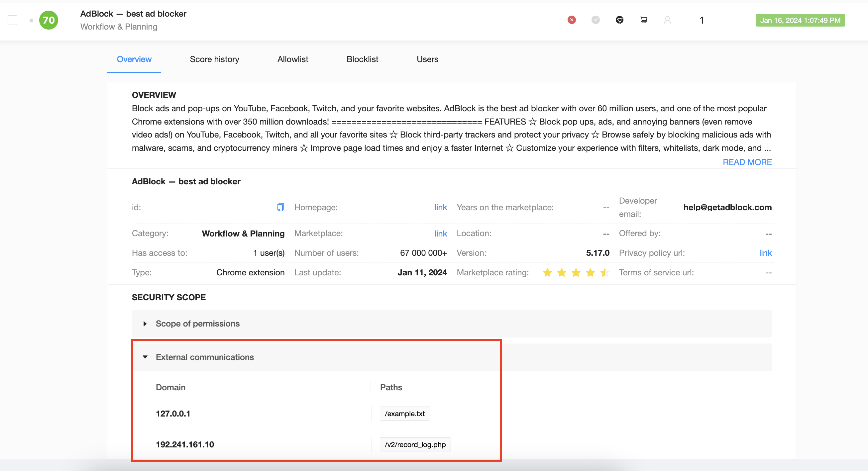Click the Chrome browser icon
This screenshot has width=868, height=471.
pos(619,20)
